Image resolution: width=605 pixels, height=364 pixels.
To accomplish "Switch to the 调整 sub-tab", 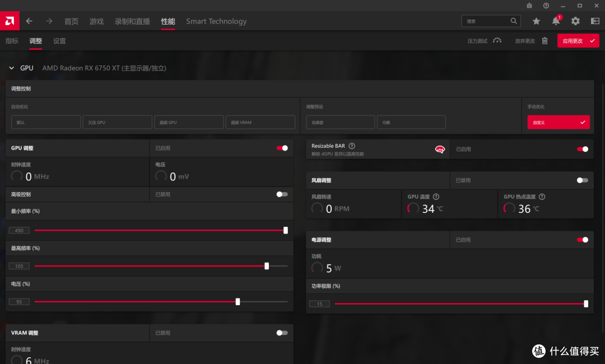I will click(x=35, y=41).
